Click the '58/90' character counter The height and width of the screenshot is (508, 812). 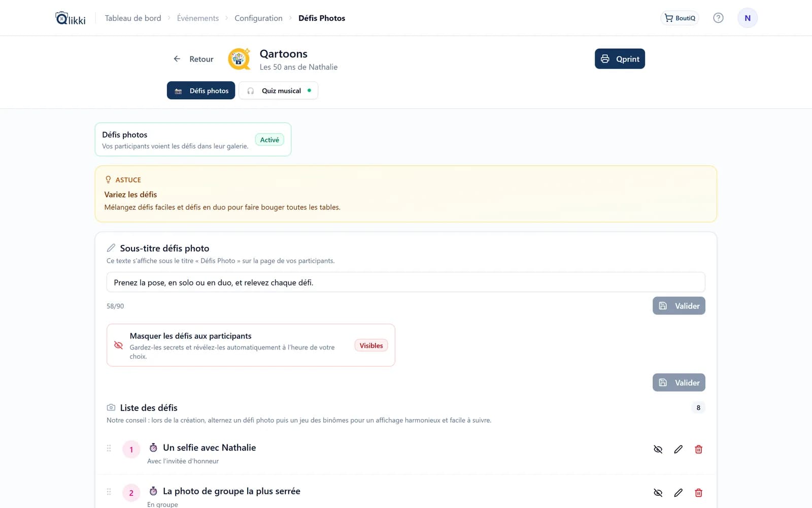115,306
